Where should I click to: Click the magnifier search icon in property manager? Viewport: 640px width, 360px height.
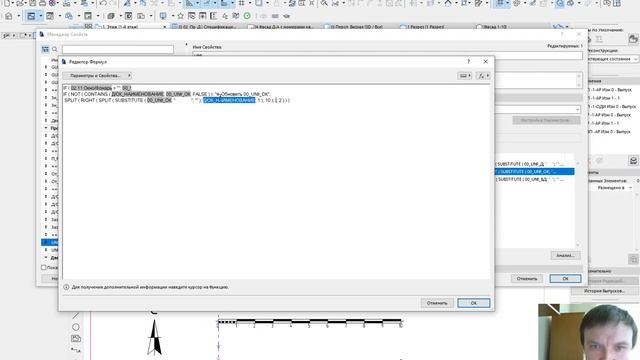55,49
